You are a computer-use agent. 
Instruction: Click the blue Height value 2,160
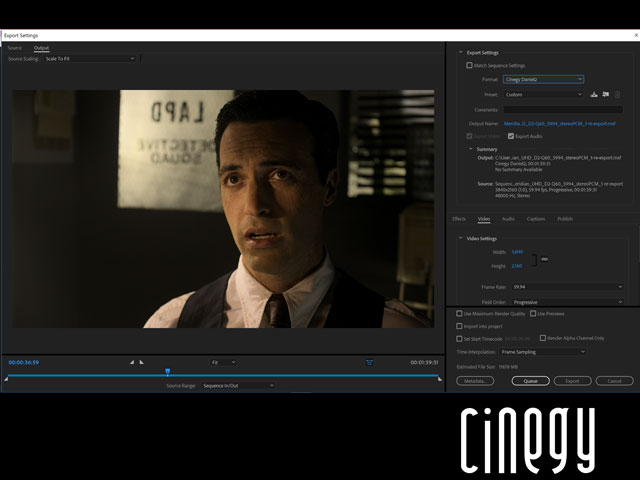pos(517,266)
